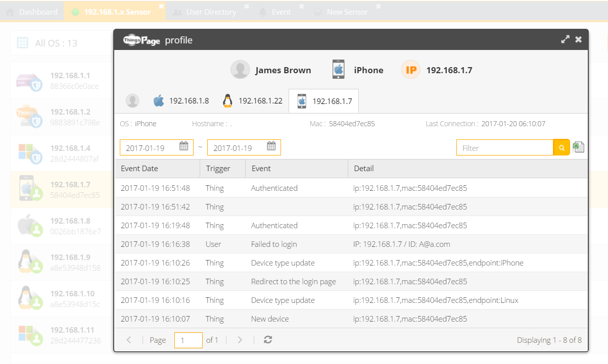Open the Dashboard tab
Screen dimensions: 608x364
(31, 12)
